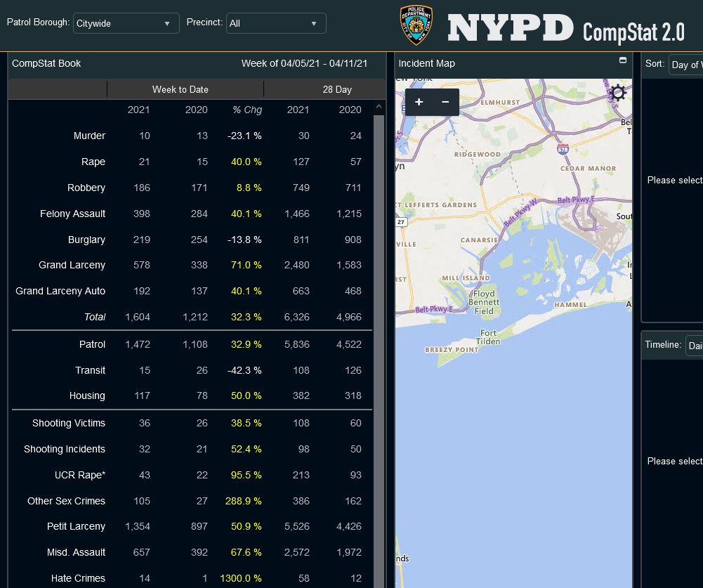This screenshot has height=588, width=703.
Task: Select the Week to Date column header
Action: coord(180,89)
